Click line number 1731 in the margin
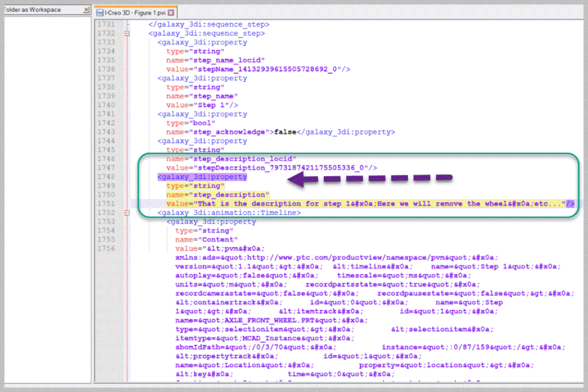 107,25
